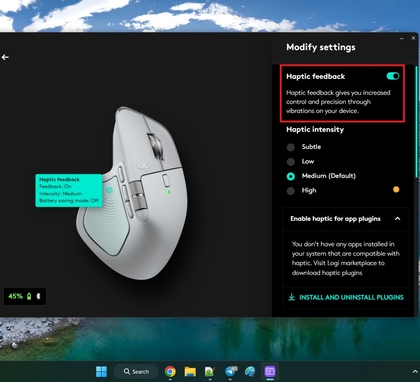The image size is (420, 382).
Task: Select Medium (Default) intensity
Action: pos(291,176)
